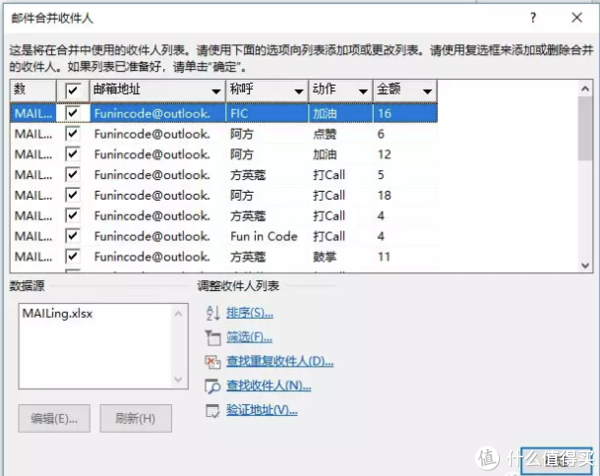Click the help question mark icon
600x476 pixels.
coord(532,17)
